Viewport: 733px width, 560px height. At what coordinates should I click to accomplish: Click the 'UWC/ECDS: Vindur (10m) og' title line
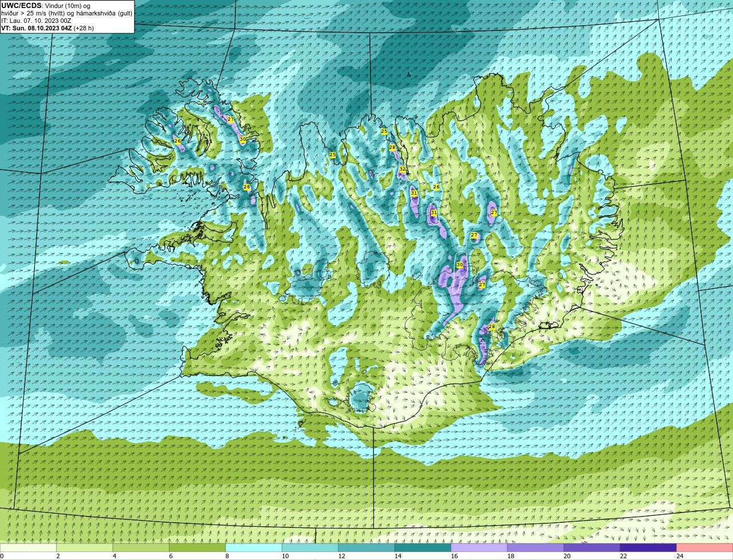pos(46,6)
